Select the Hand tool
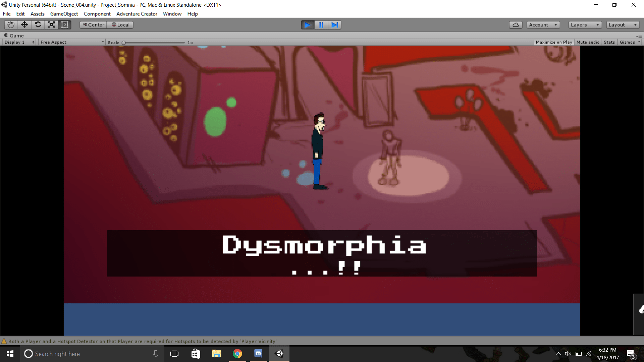Viewport: 644px width, 362px height. 11,25
